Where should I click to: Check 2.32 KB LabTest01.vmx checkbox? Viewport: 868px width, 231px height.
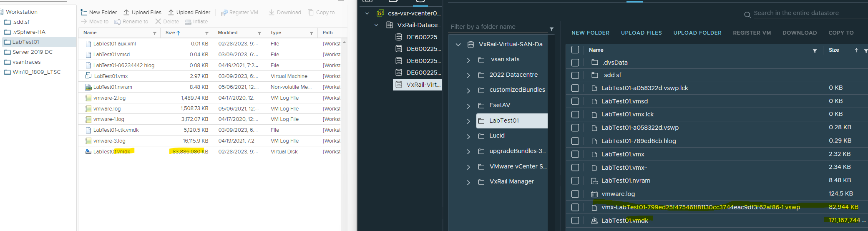tap(575, 154)
